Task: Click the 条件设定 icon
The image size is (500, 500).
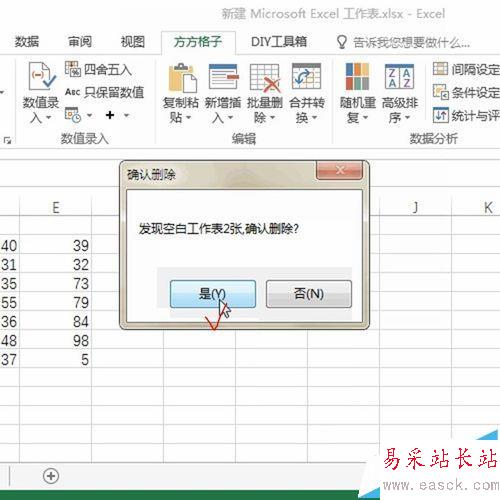Action: [441, 92]
